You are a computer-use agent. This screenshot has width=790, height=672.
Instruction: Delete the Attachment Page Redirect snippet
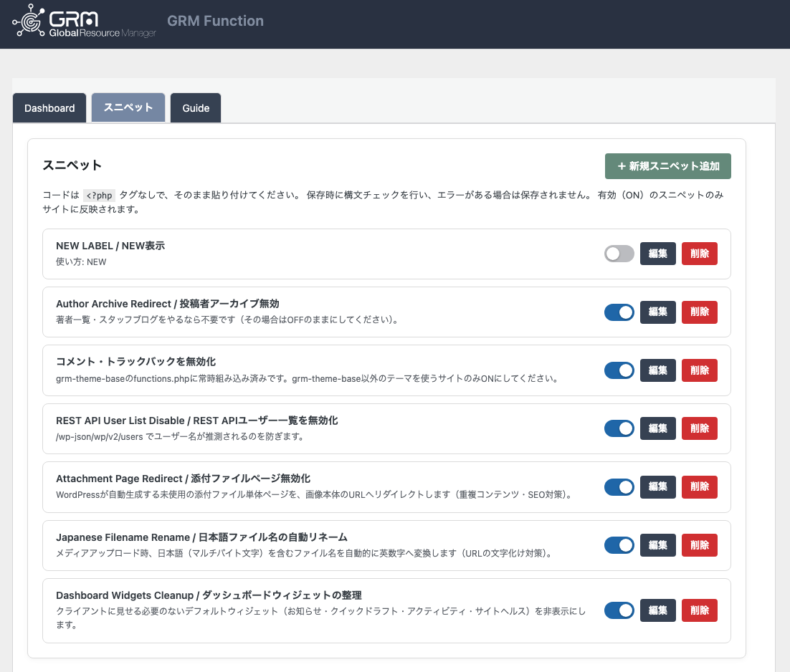pyautogui.click(x=699, y=486)
